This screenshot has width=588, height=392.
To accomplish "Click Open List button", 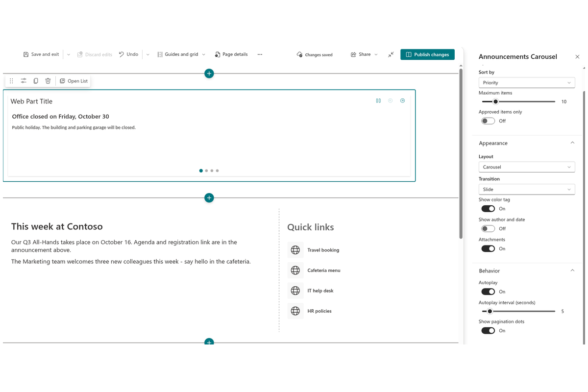I will click(x=73, y=81).
